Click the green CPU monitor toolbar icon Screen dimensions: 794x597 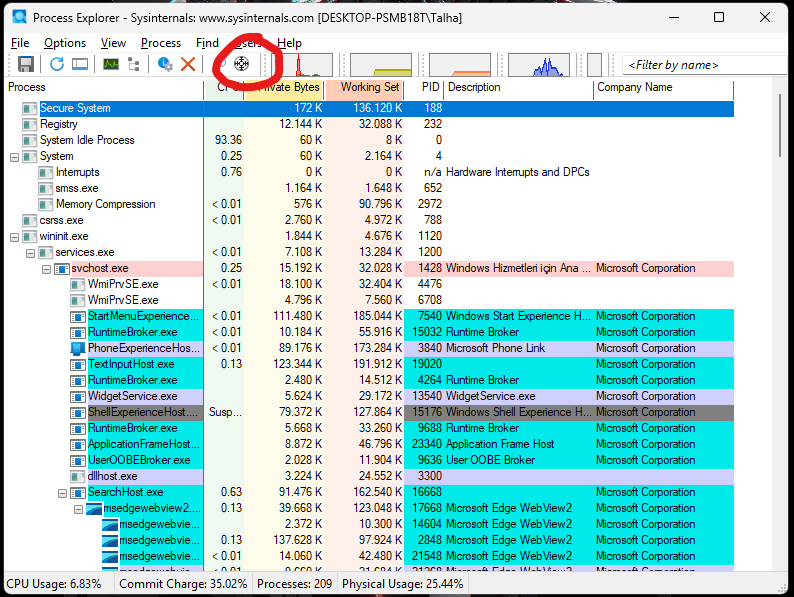[x=111, y=64]
